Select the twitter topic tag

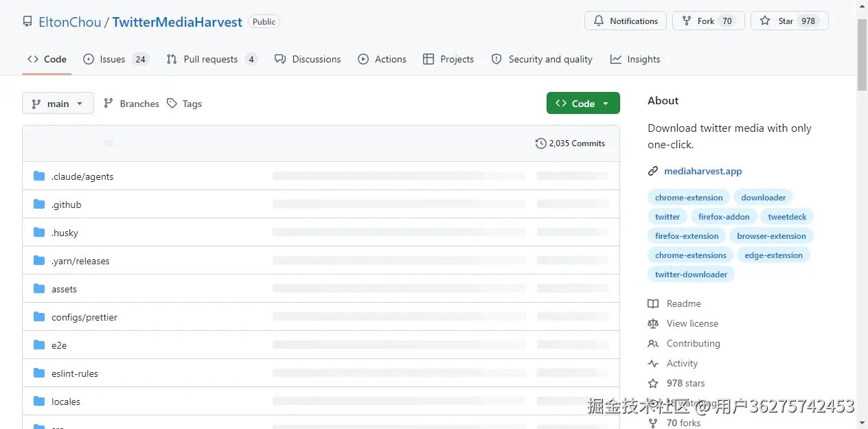667,217
